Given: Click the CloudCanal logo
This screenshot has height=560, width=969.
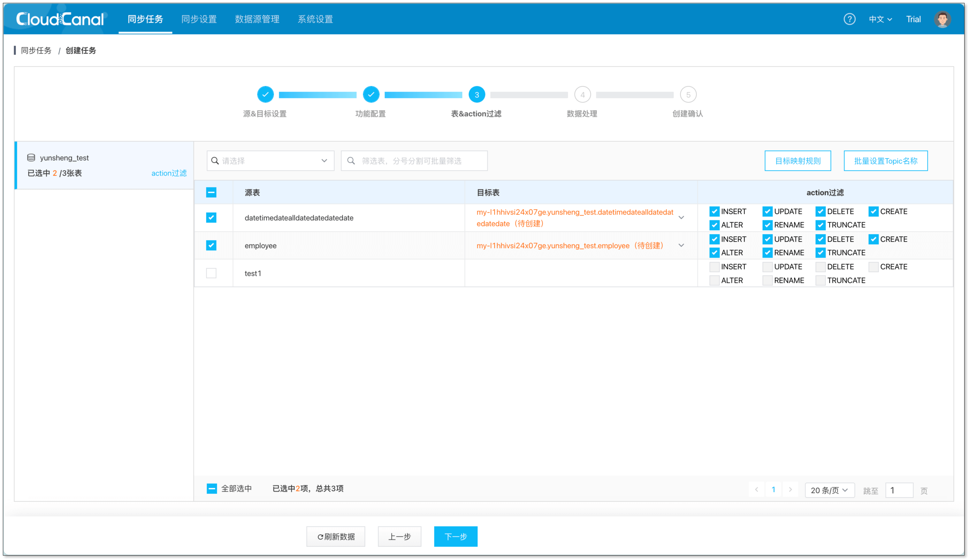Looking at the screenshot, I should pyautogui.click(x=60, y=19).
